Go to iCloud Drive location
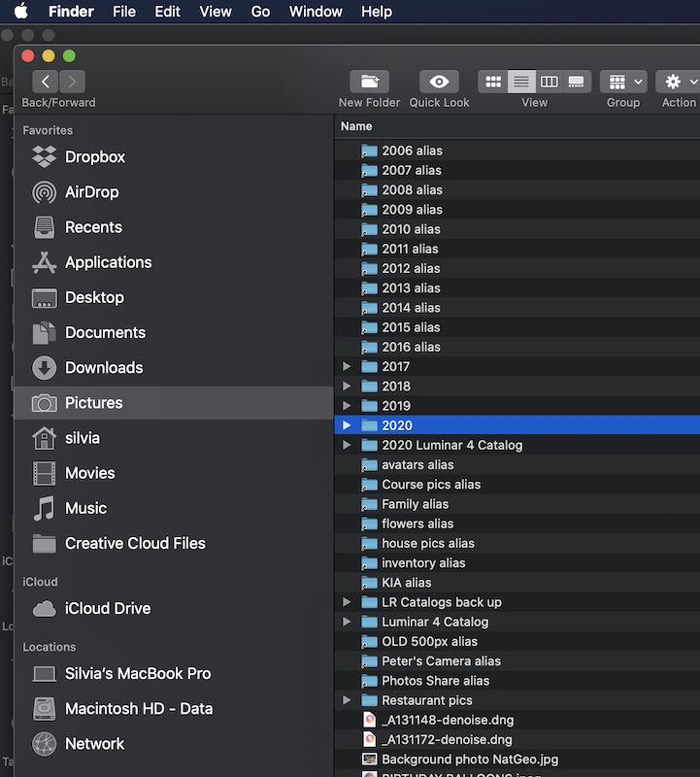The width and height of the screenshot is (700, 777). [x=107, y=609]
